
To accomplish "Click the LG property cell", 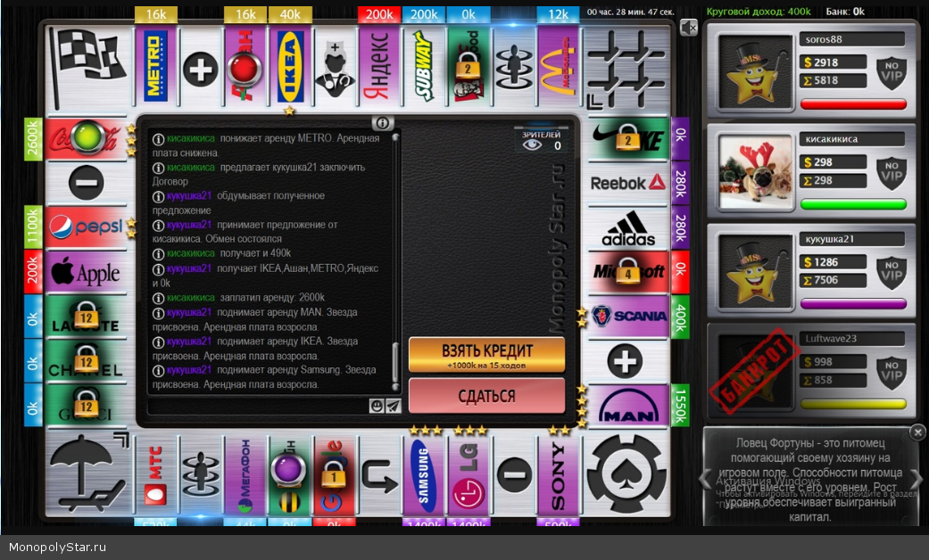I will (x=469, y=476).
